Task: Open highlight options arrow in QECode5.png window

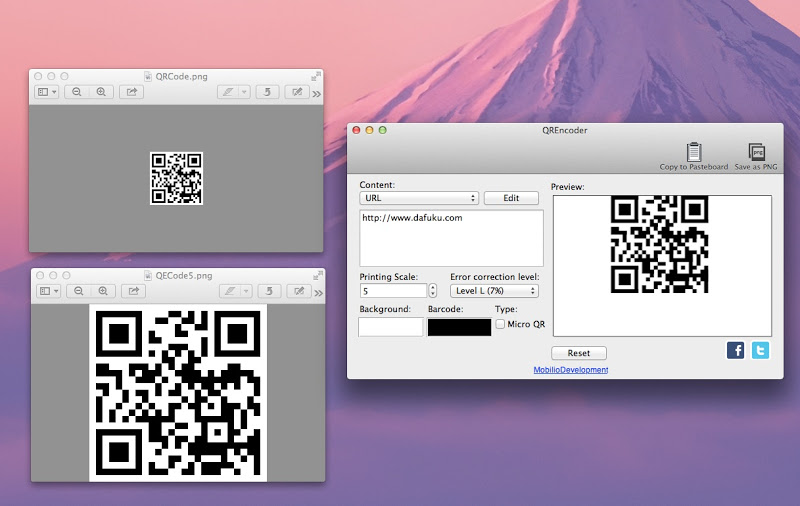Action: (x=246, y=291)
